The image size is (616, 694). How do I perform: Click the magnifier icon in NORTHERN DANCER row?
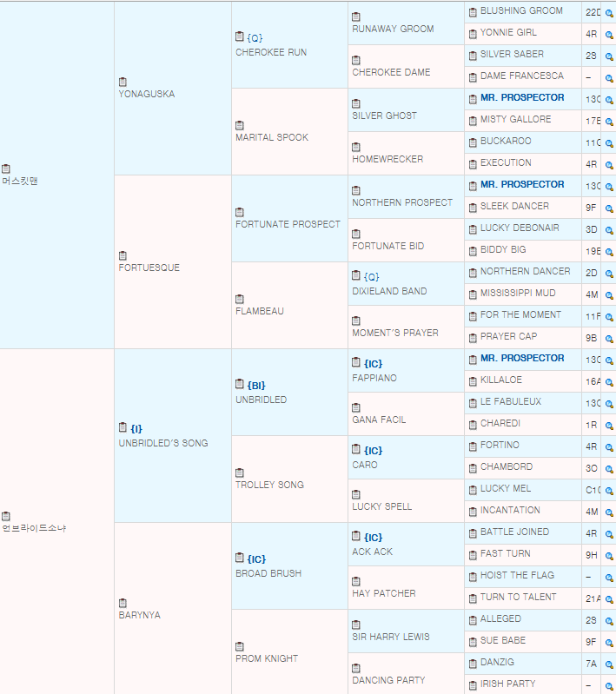pyautogui.click(x=609, y=274)
